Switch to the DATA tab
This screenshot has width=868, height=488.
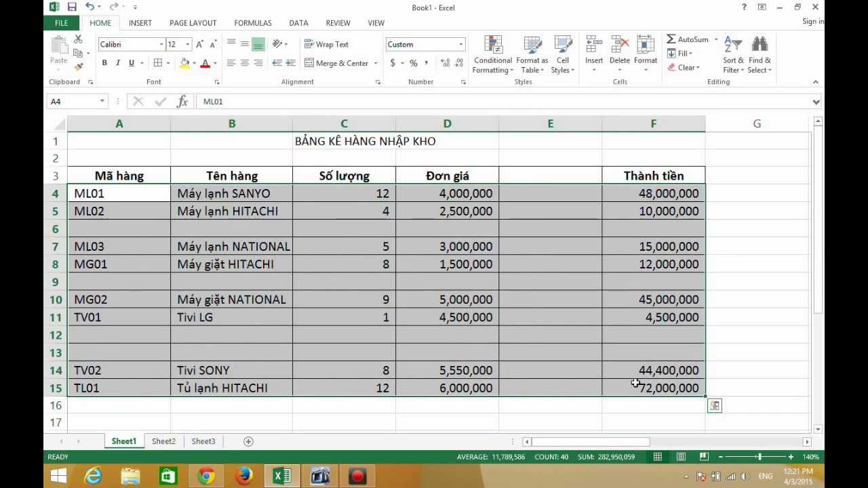(x=298, y=23)
